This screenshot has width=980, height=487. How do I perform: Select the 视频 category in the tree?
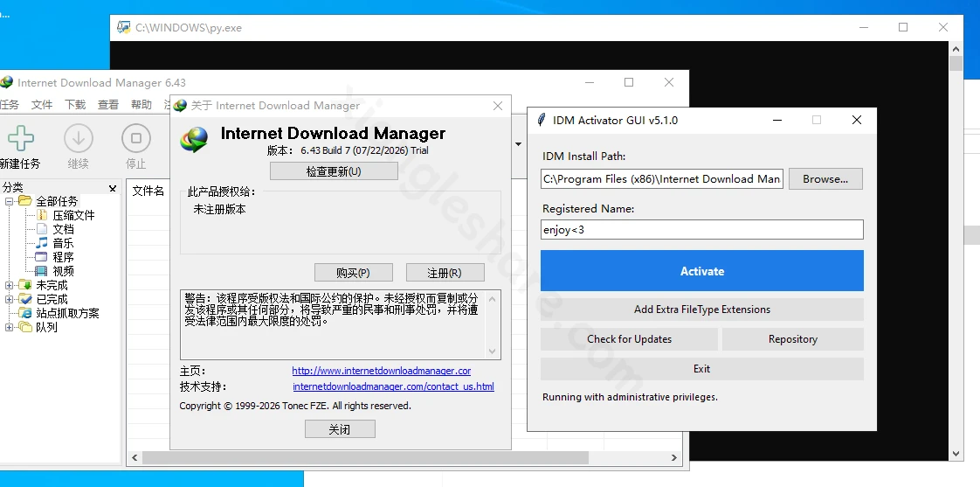coord(63,271)
